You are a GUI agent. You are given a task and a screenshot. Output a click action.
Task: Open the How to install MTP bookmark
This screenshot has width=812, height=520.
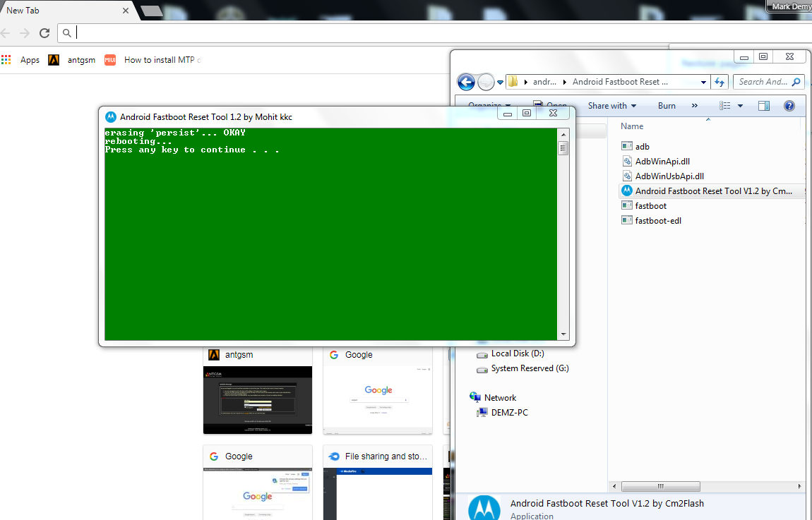pyautogui.click(x=153, y=60)
